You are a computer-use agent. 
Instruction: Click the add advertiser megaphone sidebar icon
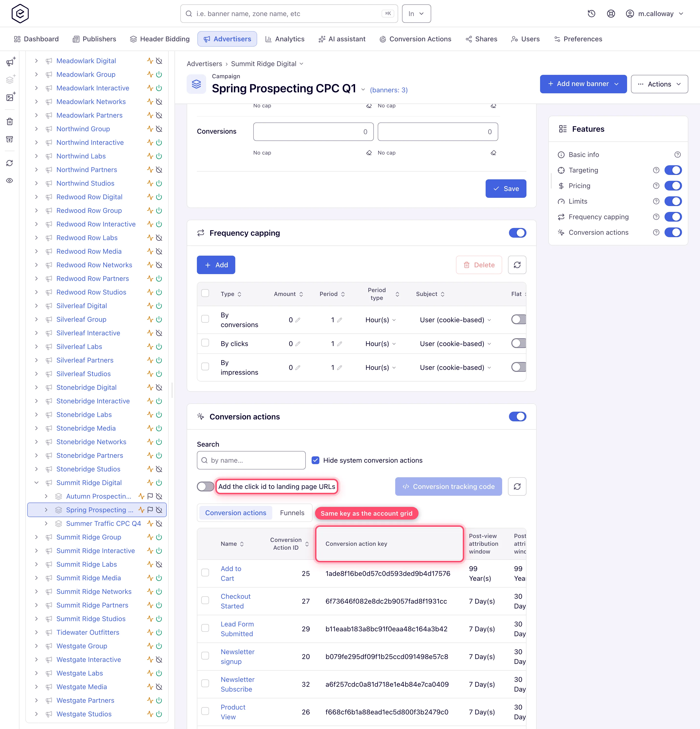click(10, 62)
